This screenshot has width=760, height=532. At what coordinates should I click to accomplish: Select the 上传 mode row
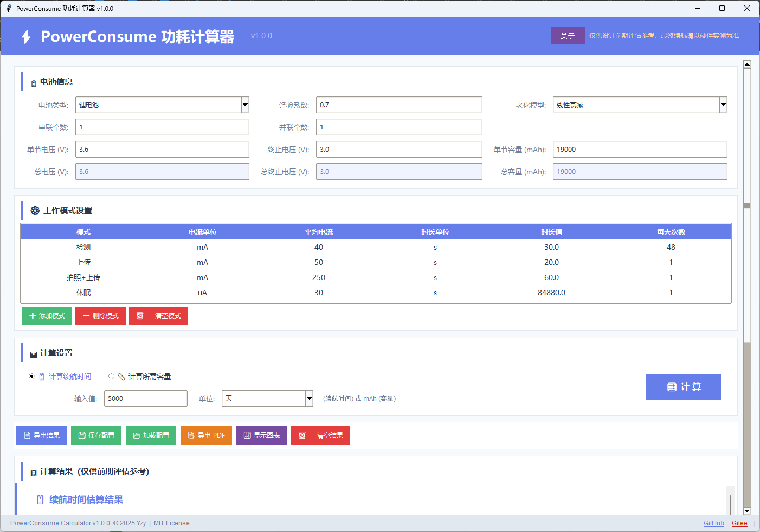(376, 262)
